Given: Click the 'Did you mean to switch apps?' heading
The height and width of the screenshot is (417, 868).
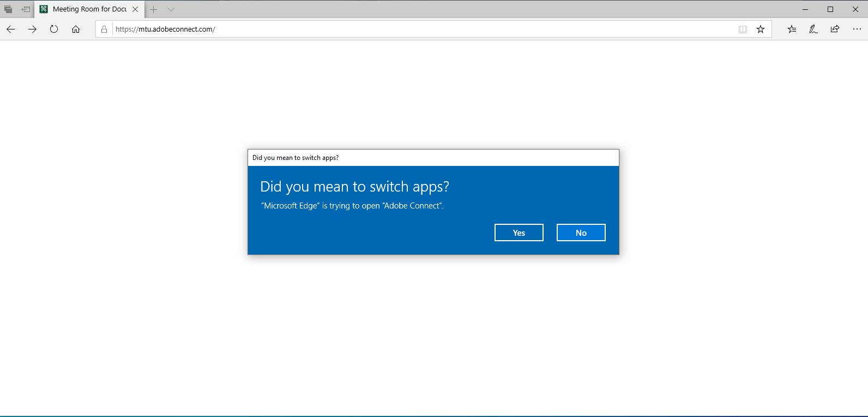Looking at the screenshot, I should coord(355,187).
